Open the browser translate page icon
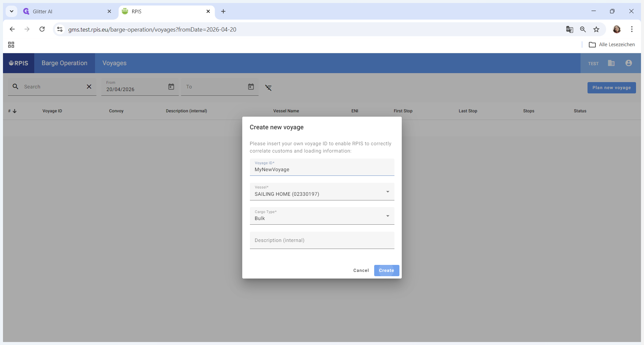The image size is (644, 345). point(570,30)
